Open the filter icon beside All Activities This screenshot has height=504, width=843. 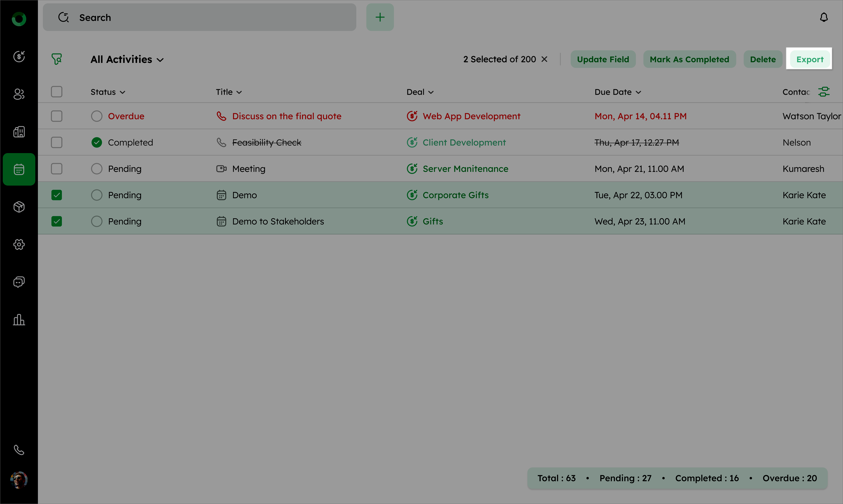point(57,59)
